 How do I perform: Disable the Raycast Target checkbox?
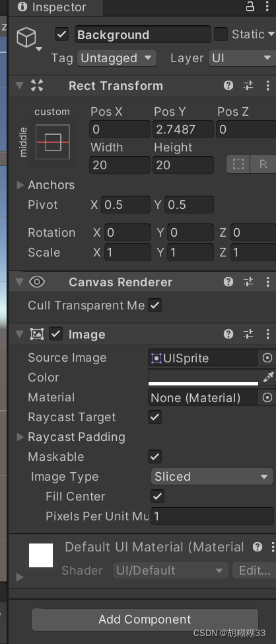click(x=155, y=417)
